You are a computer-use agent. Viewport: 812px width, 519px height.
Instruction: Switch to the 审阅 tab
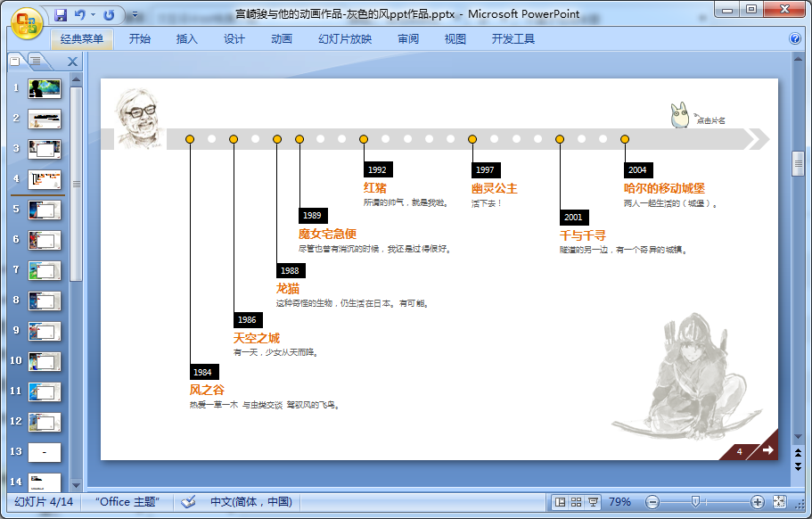click(408, 39)
